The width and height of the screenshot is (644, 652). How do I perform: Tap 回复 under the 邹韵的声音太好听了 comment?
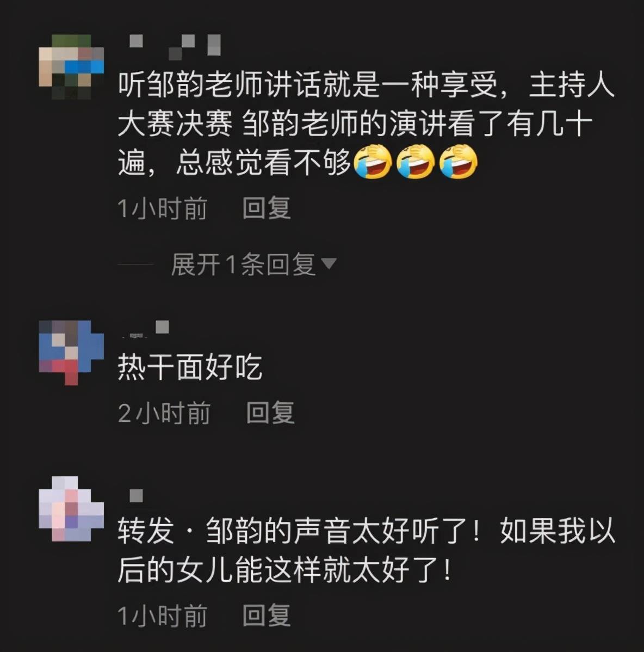click(267, 616)
